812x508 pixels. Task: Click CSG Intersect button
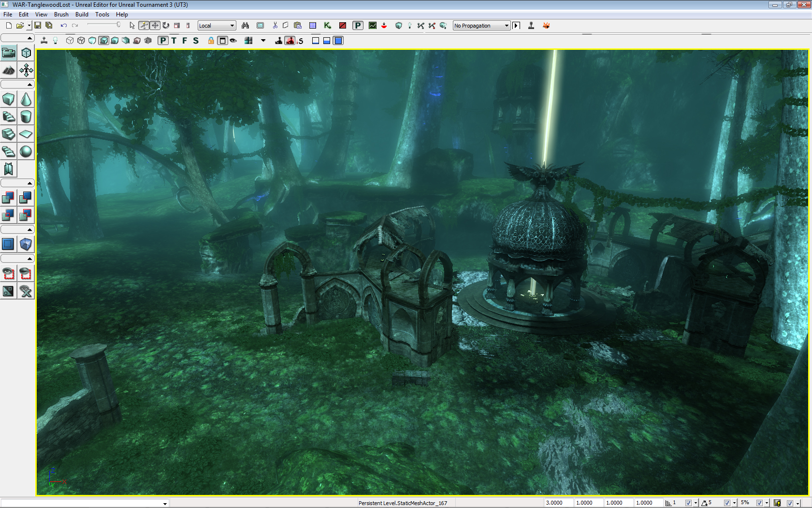click(9, 215)
